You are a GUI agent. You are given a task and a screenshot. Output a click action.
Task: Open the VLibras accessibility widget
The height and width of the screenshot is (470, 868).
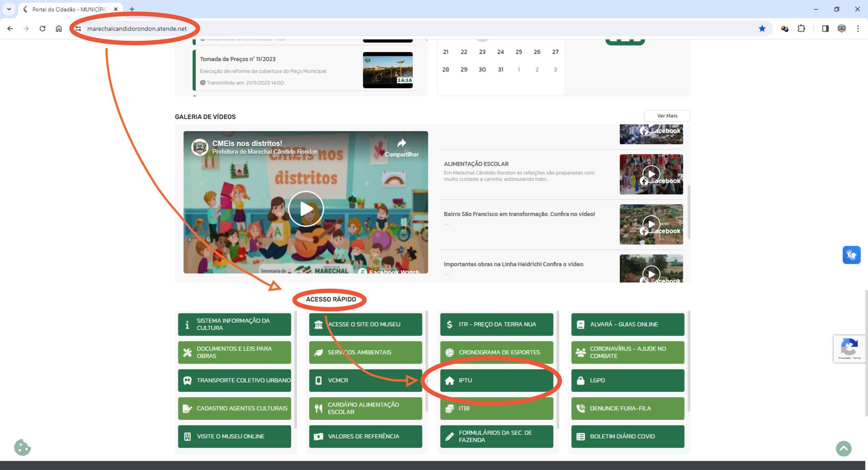coord(851,255)
